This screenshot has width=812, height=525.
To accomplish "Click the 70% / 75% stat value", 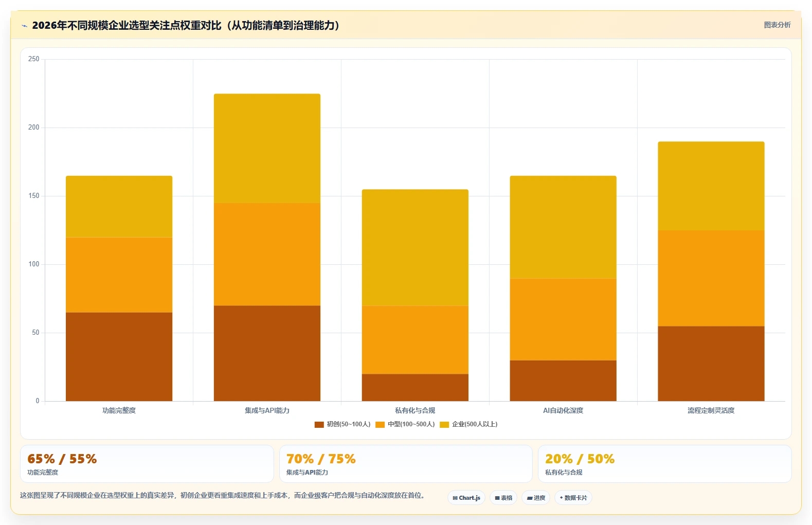I will (x=321, y=459).
